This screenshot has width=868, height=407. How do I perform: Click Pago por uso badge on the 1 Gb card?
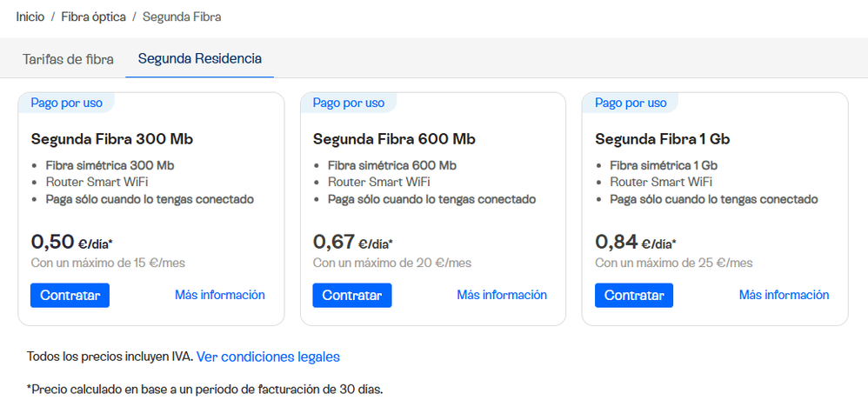point(631,103)
